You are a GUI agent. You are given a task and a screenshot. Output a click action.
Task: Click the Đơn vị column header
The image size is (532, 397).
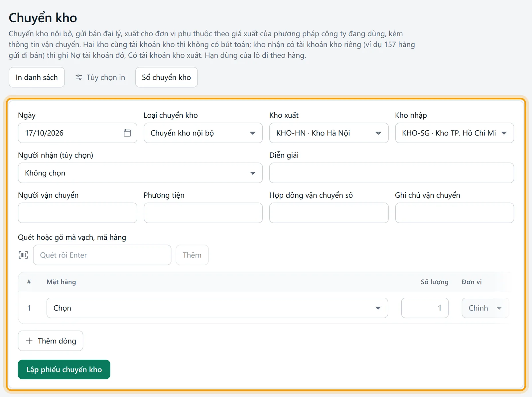click(x=471, y=282)
